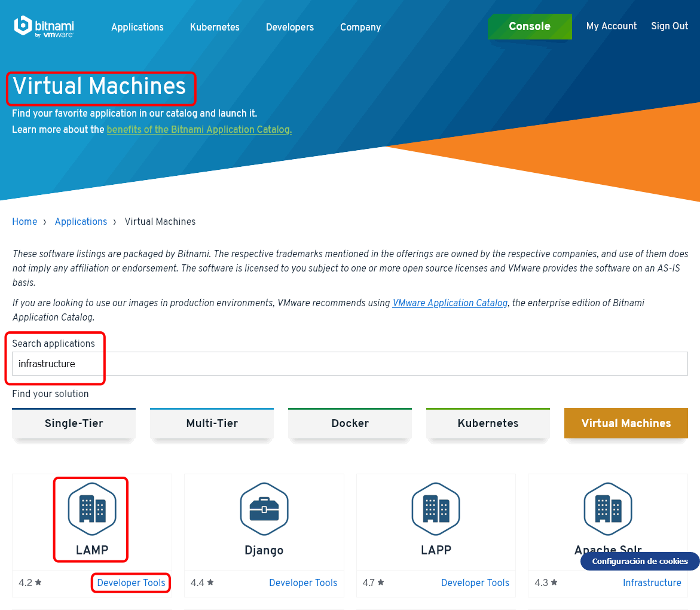The height and width of the screenshot is (610, 700).
Task: Click the 4.7 star rating on LAPP
Action: [374, 582]
